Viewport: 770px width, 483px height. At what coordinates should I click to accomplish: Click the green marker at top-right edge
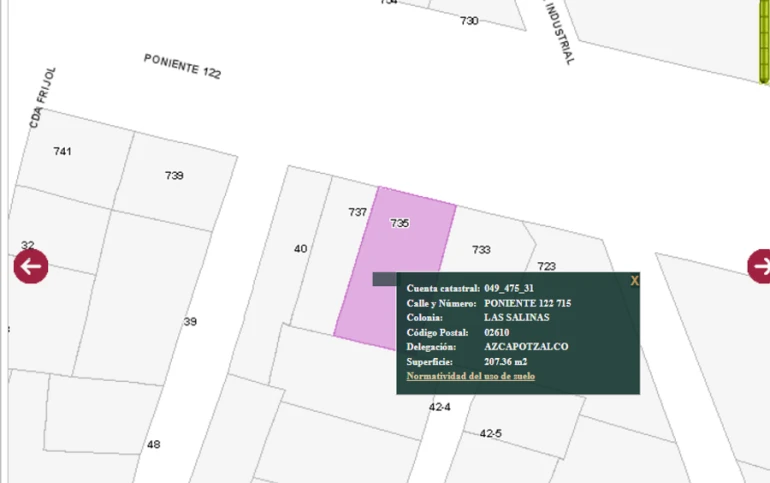point(762,40)
